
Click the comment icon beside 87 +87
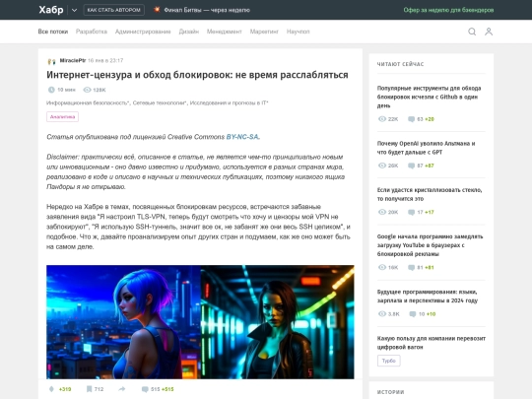point(411,166)
